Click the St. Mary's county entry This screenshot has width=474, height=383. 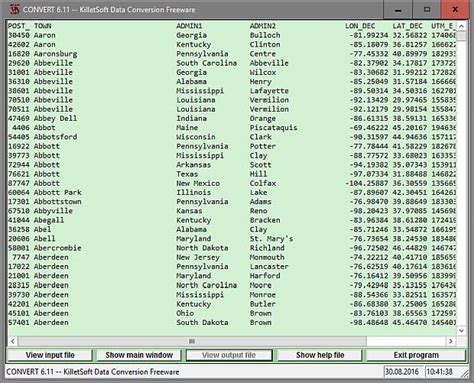pos(271,239)
